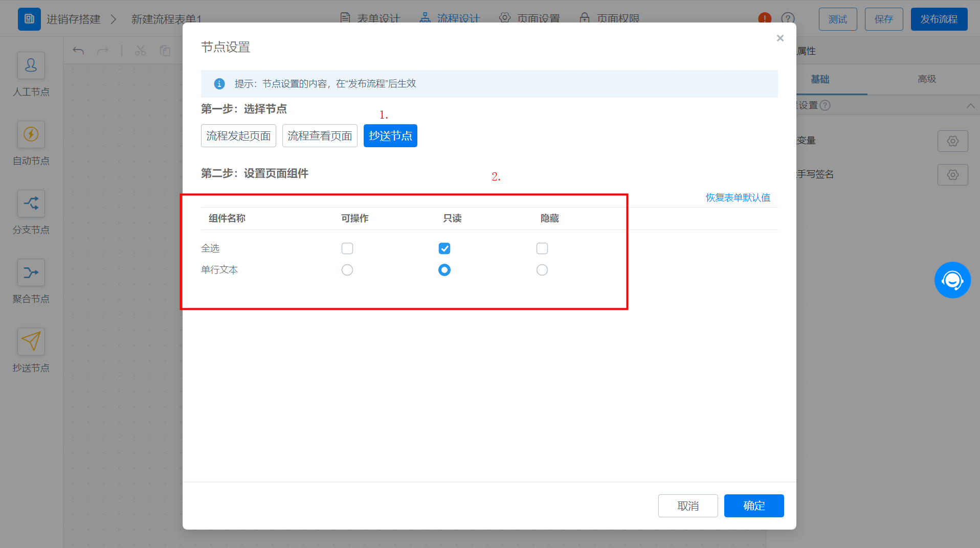The width and height of the screenshot is (980, 548).
Task: Select the 聚合节点 merge icon
Action: tap(31, 272)
